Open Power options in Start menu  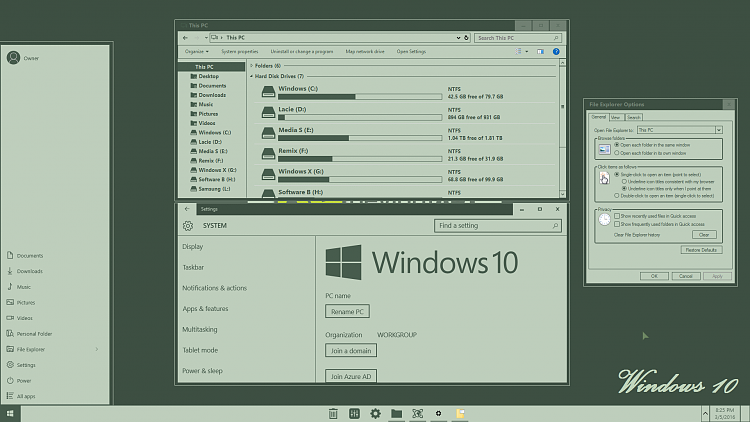tap(19, 381)
